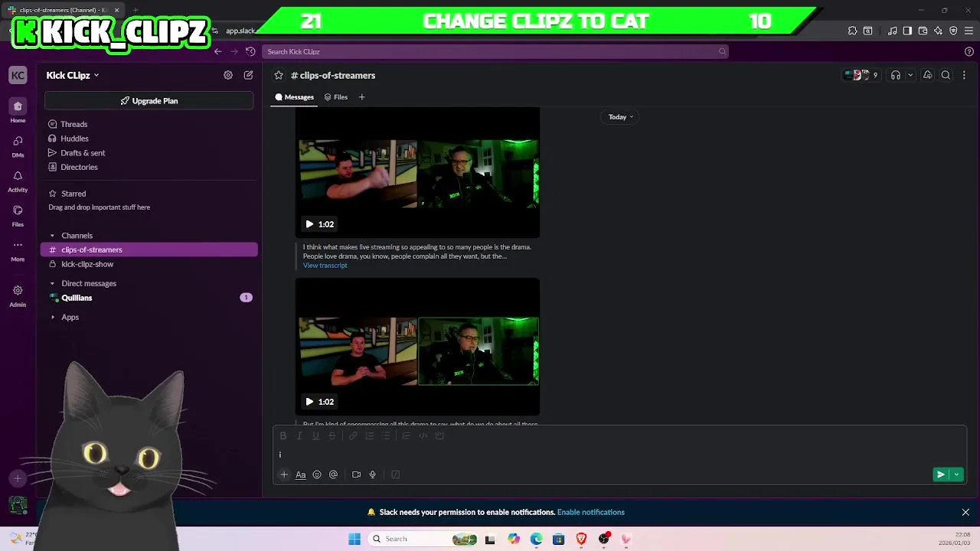Select the clips-of-streamers channel
This screenshot has width=980, height=551.
click(149, 249)
